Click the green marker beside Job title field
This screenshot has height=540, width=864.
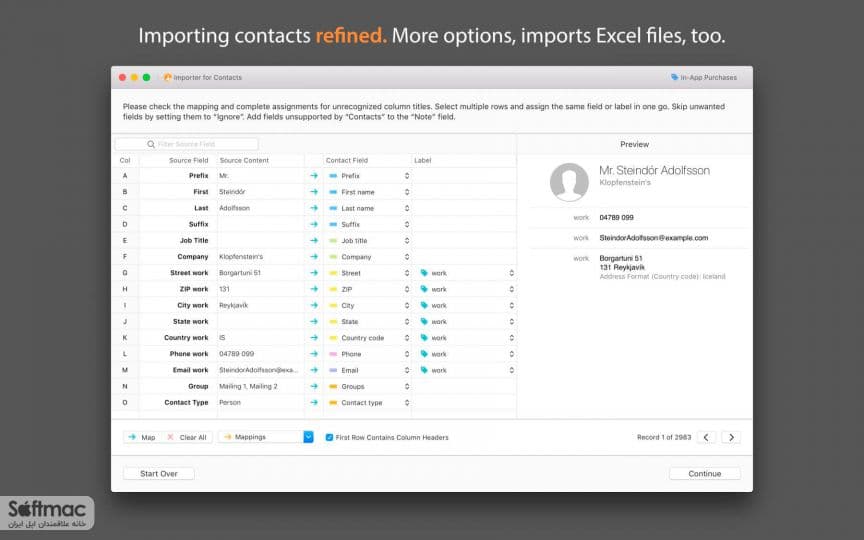click(333, 241)
